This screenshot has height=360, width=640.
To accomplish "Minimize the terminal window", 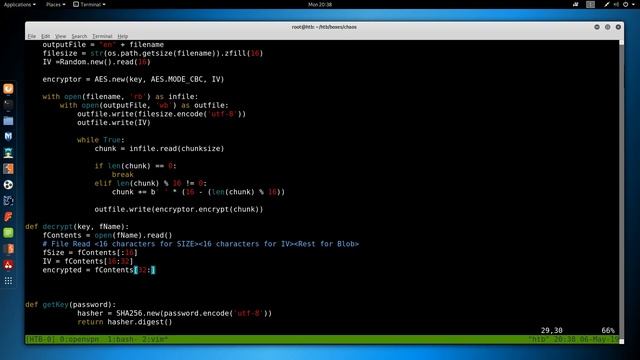I will [597, 27].
